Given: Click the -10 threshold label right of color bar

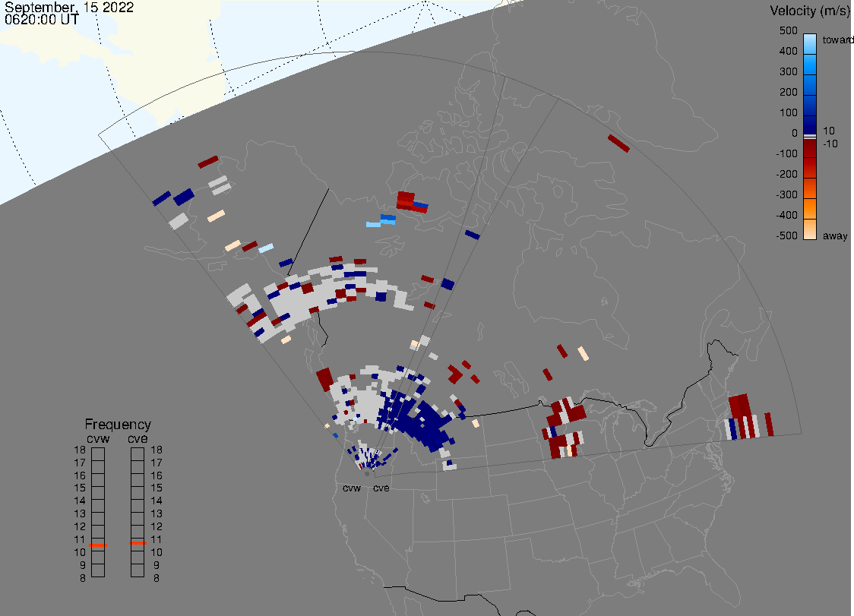Looking at the screenshot, I should click(830, 144).
